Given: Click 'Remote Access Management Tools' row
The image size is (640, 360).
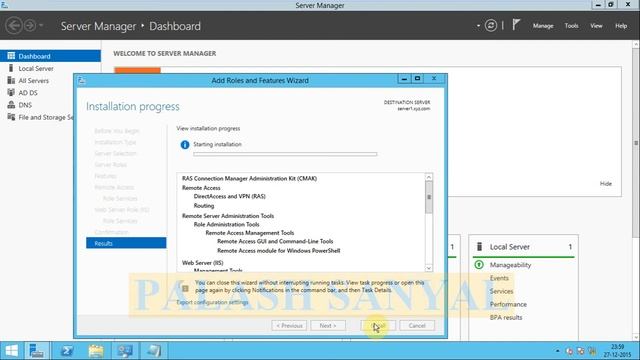Looking at the screenshot, I should (x=250, y=233).
